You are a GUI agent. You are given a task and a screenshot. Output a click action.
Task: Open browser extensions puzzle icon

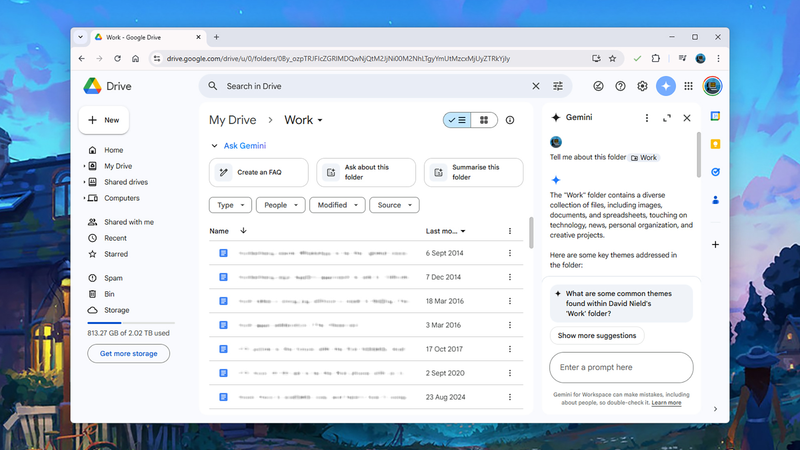pyautogui.click(x=656, y=58)
